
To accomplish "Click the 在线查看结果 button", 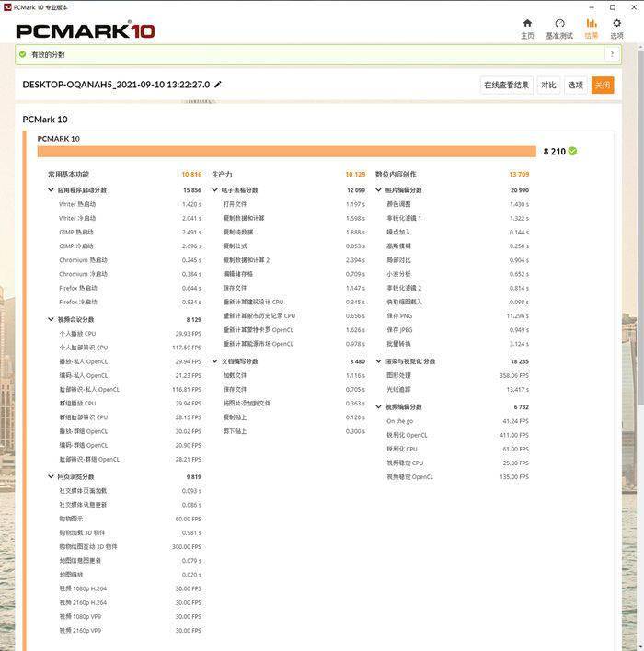I will [x=507, y=86].
